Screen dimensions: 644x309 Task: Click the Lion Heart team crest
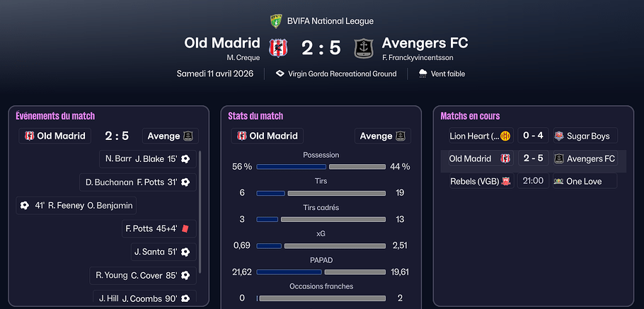[505, 136]
